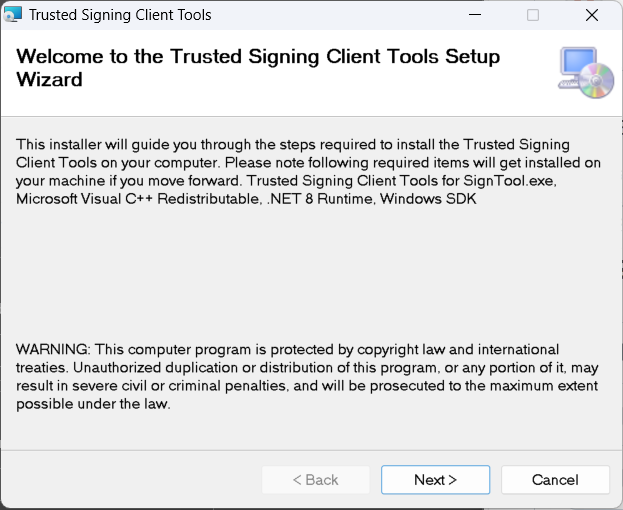Click the disabled Back button
623x510 pixels.
pos(315,480)
